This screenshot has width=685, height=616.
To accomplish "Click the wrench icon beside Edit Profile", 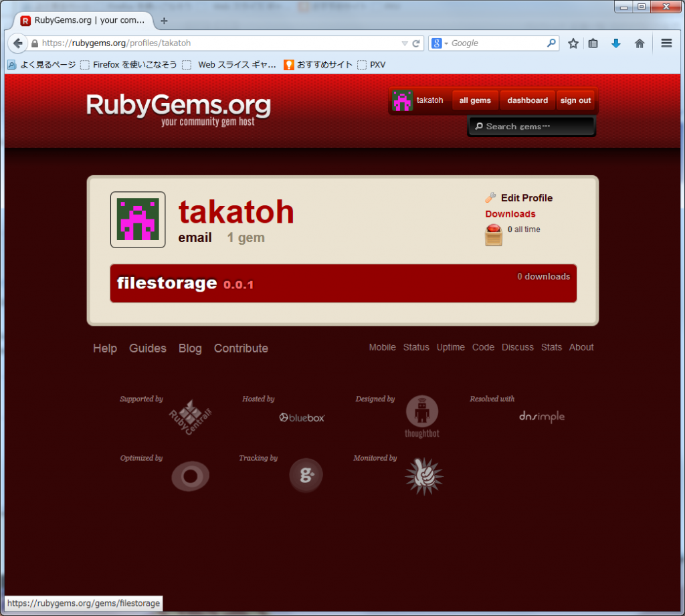I will pos(490,197).
